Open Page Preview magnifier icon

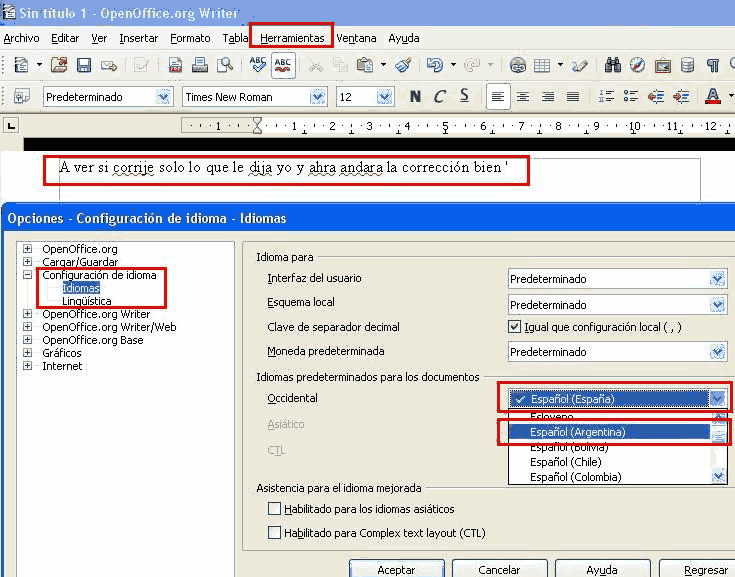tap(225, 65)
